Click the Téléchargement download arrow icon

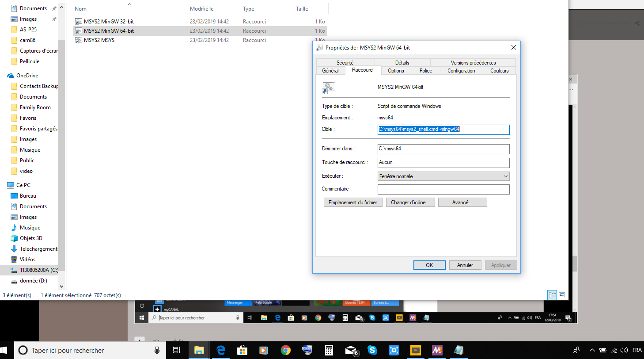(x=14, y=249)
